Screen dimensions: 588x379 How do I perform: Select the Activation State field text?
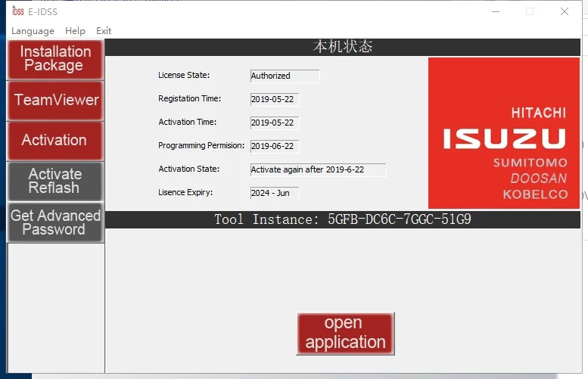pyautogui.click(x=318, y=169)
